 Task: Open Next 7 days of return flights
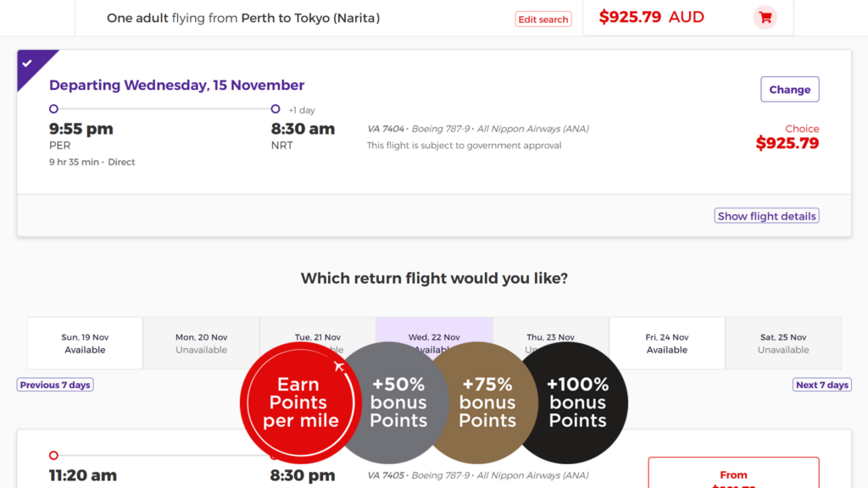[821, 384]
